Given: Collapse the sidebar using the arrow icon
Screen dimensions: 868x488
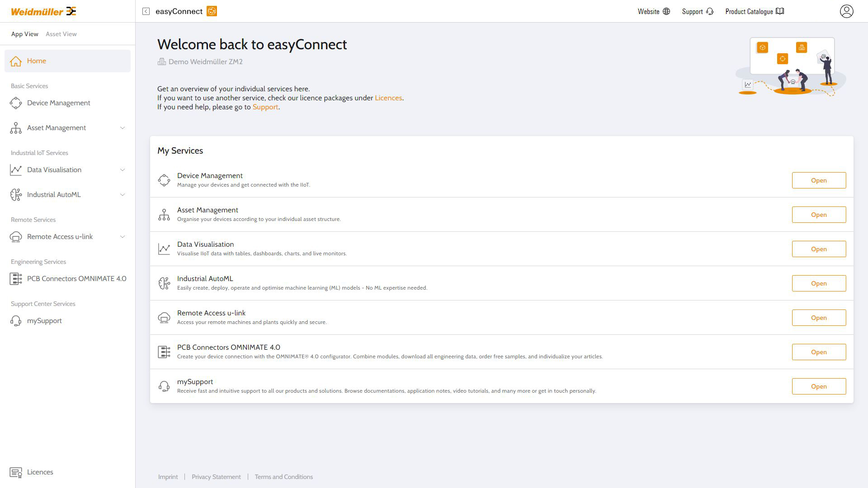Looking at the screenshot, I should tap(146, 11).
